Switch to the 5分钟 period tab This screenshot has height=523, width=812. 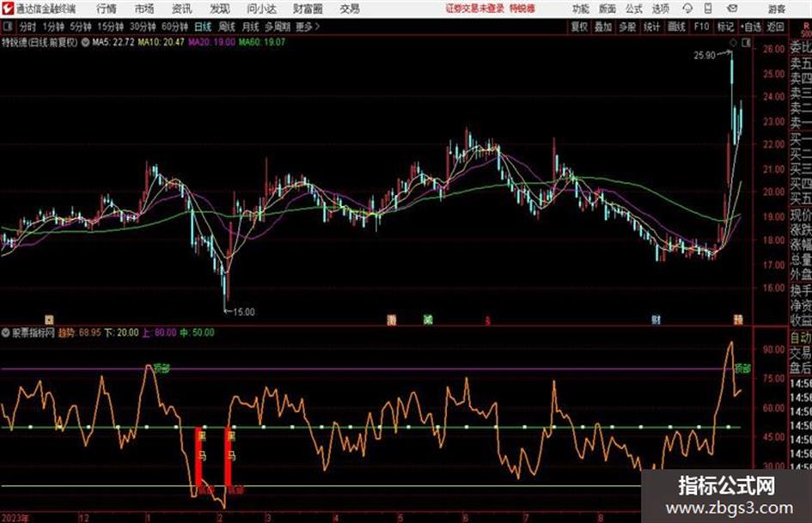(x=81, y=27)
